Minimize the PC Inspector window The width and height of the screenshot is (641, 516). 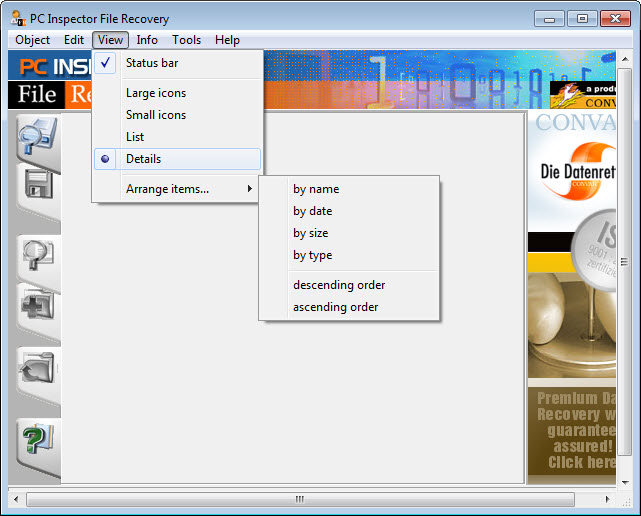[x=549, y=19]
